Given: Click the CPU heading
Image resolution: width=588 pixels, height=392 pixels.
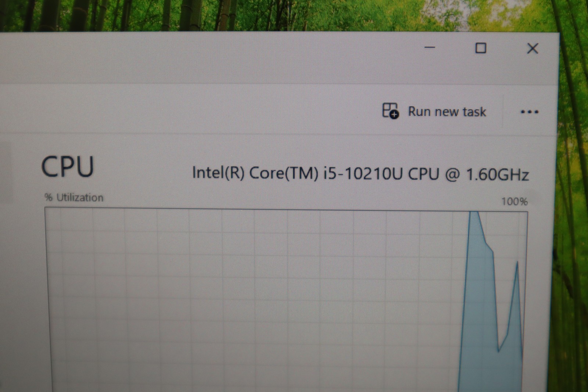Looking at the screenshot, I should click(68, 167).
